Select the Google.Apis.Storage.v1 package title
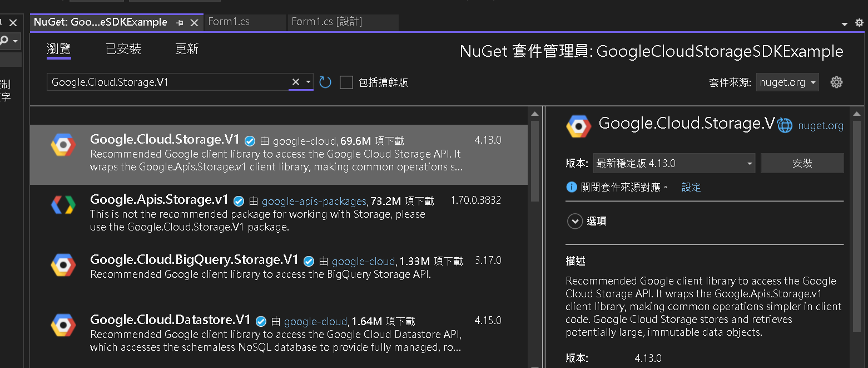868x368 pixels. (159, 199)
